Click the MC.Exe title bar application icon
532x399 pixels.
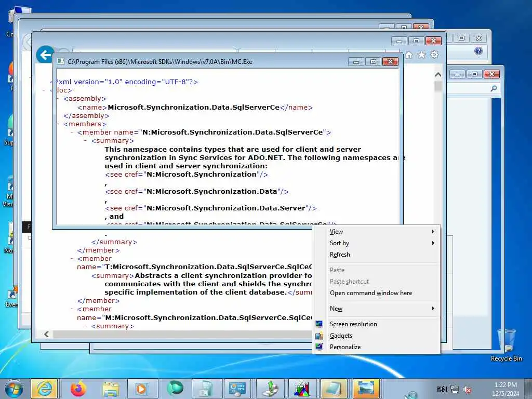coord(61,61)
